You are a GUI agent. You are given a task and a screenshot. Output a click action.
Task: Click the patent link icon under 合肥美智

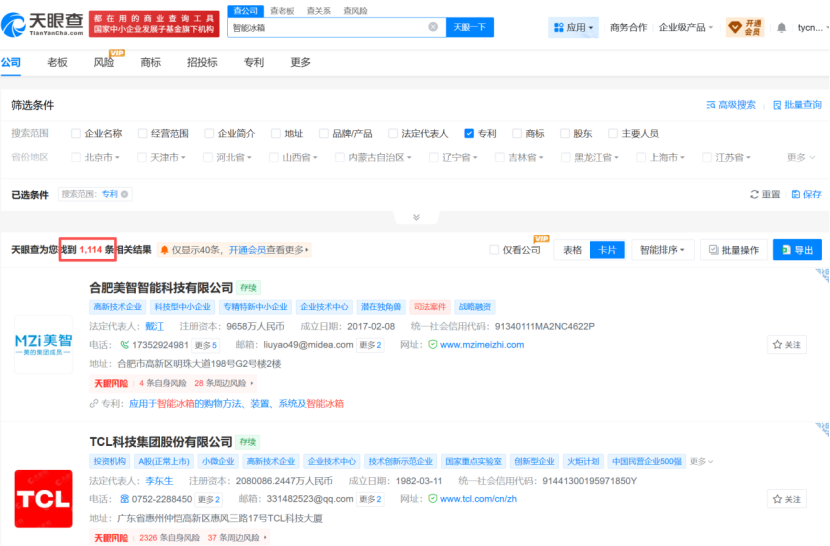coord(94,404)
